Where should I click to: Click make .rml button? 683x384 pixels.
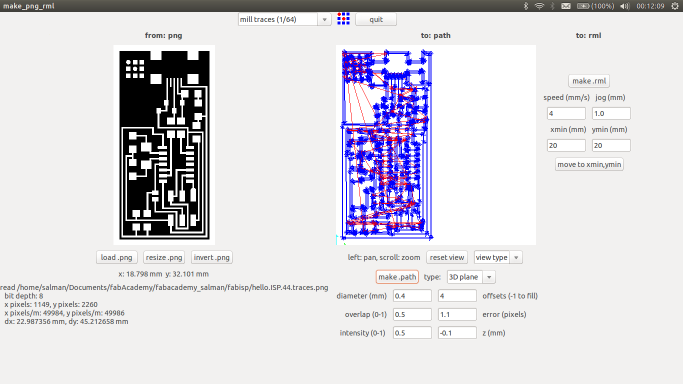(589, 81)
